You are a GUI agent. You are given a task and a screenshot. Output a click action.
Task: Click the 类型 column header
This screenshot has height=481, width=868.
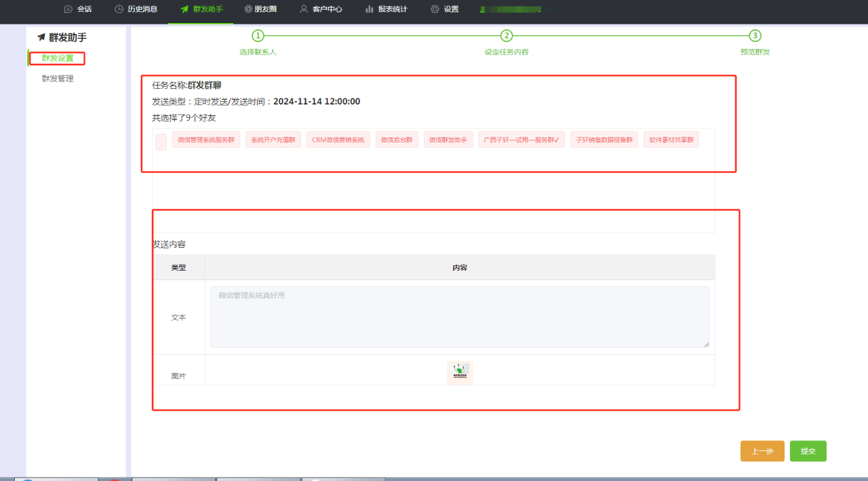point(178,268)
